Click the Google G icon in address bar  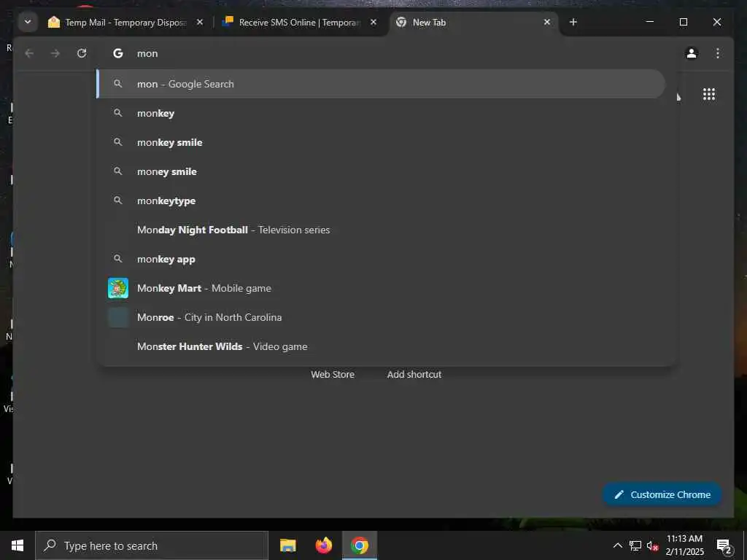[x=117, y=53]
